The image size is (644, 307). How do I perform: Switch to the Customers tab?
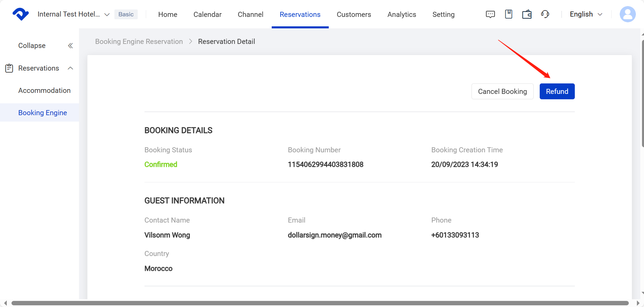coord(354,15)
